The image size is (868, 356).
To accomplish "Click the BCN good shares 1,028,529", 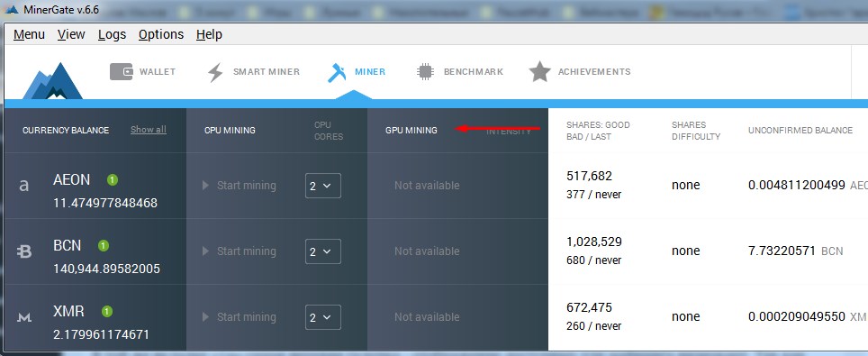I will tap(594, 242).
